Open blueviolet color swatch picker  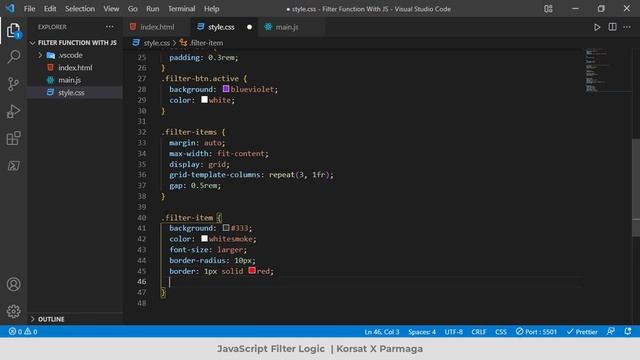point(226,89)
